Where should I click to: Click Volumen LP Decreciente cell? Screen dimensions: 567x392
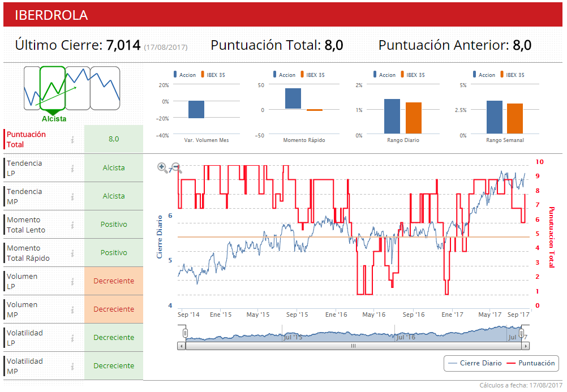tap(114, 281)
